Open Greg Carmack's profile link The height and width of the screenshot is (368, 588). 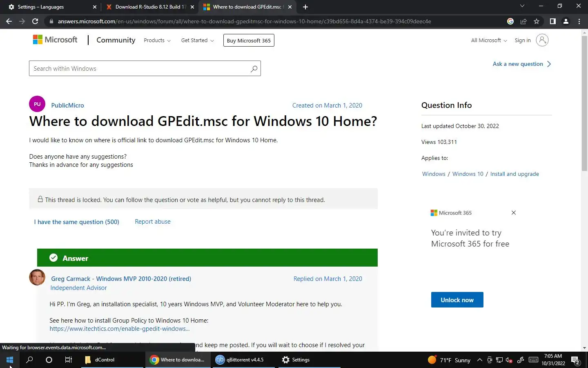(121, 279)
